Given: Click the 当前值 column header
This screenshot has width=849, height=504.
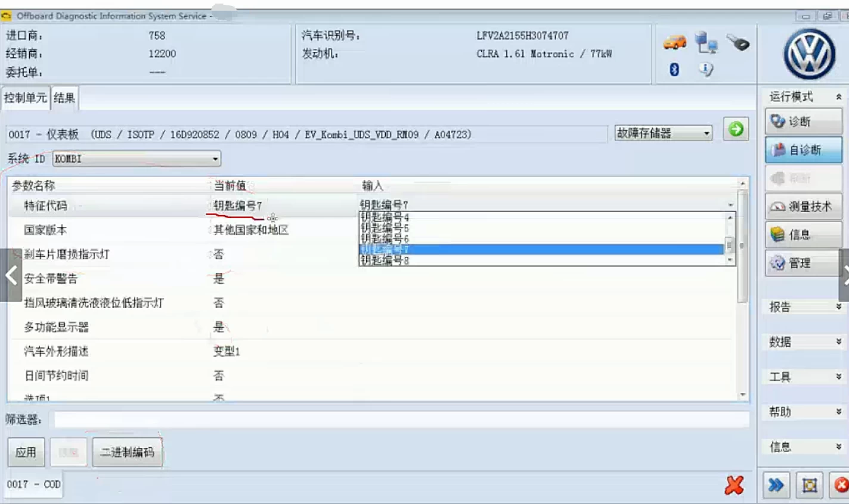Looking at the screenshot, I should pos(230,185).
